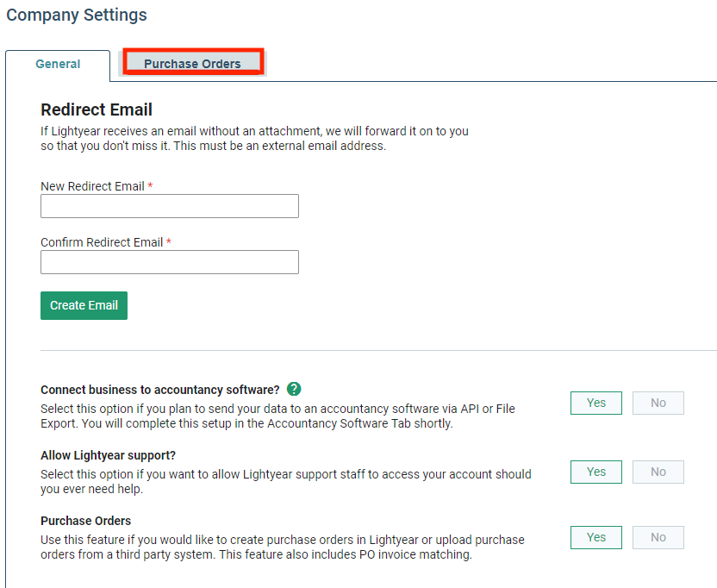Image resolution: width=717 pixels, height=588 pixels.
Task: Click the Purchase Orders setting heading
Action: click(85, 521)
